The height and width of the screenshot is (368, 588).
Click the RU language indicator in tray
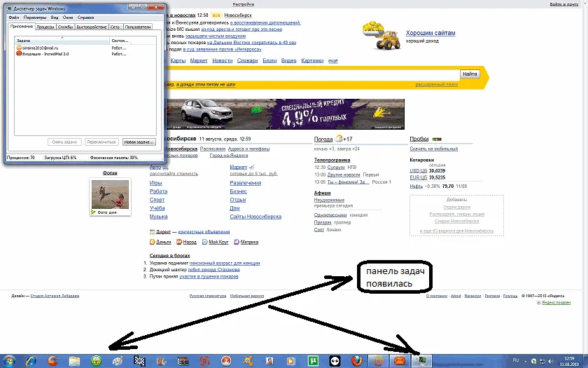coord(516,360)
